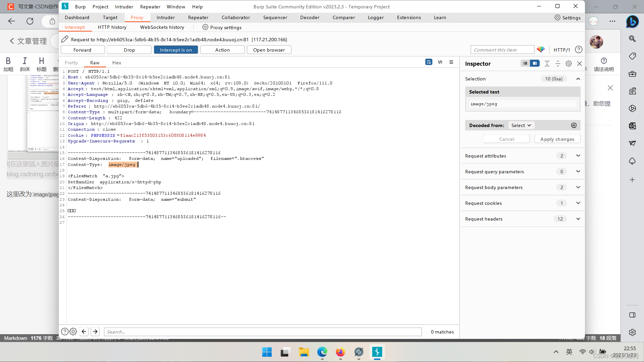Switch Inspector to left-docked layout
Image resolution: width=644 pixels, height=362 pixels.
[525, 63]
